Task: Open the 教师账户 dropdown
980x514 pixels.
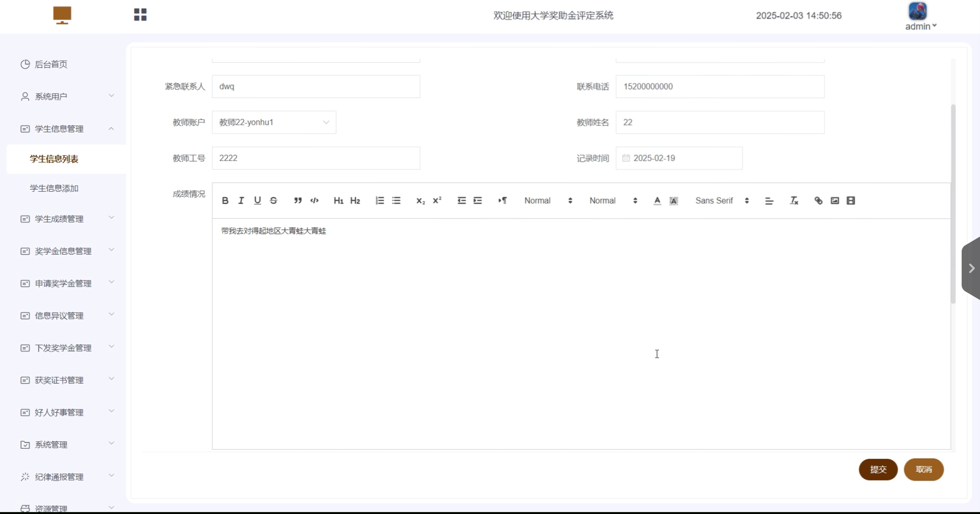Action: click(x=274, y=122)
